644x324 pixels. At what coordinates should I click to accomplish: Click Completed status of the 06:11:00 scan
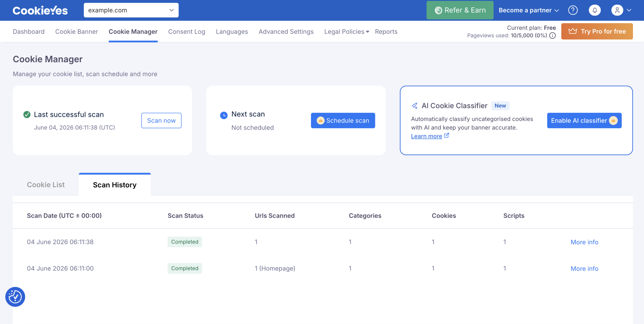click(185, 268)
